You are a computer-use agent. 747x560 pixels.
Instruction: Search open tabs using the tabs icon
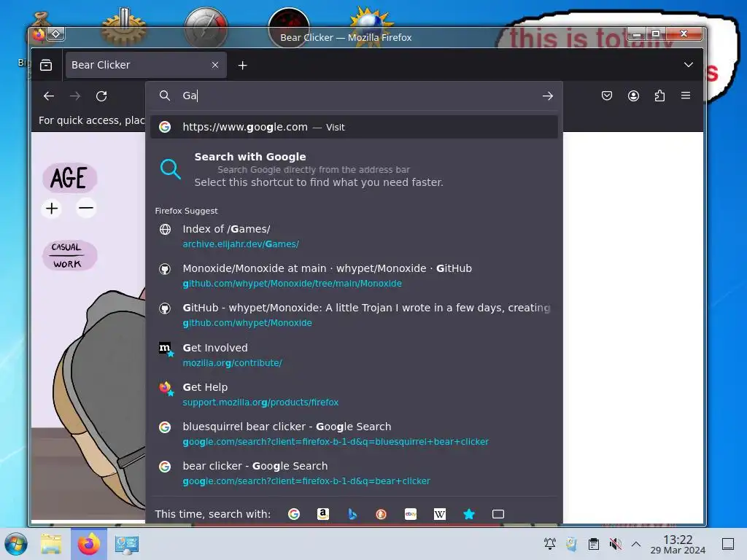coord(498,514)
